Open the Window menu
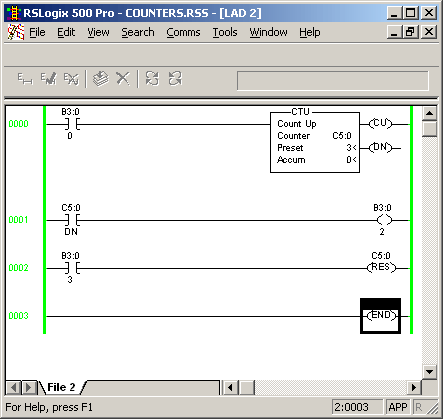This screenshot has width=443, height=419. pyautogui.click(x=268, y=32)
